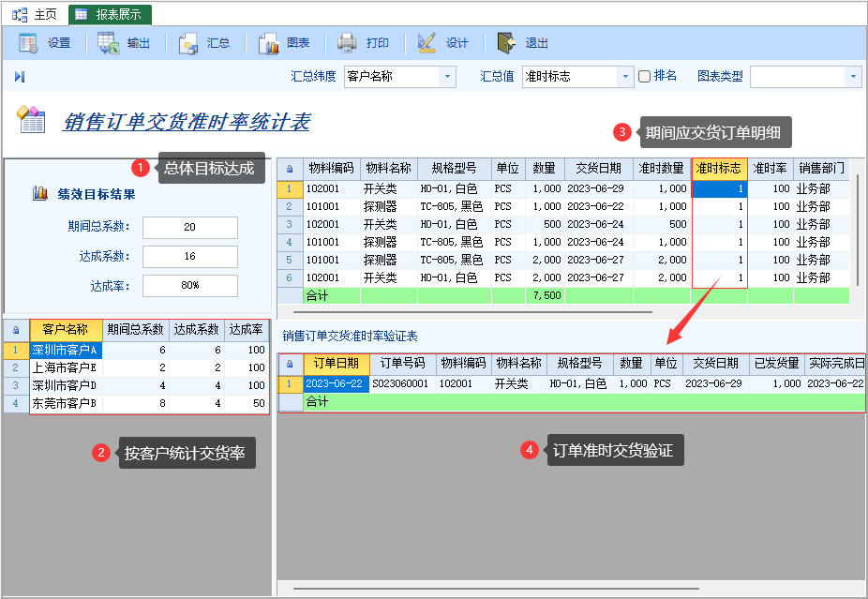Viewport: 868px width, 599px height.
Task: Click the 准时数量 column header
Action: tap(662, 169)
